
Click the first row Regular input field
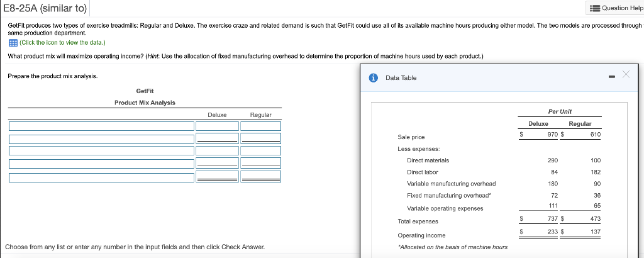pos(261,126)
